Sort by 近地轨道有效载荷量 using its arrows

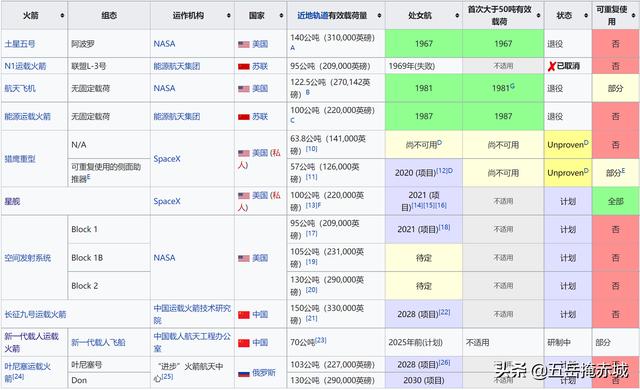[x=379, y=16]
